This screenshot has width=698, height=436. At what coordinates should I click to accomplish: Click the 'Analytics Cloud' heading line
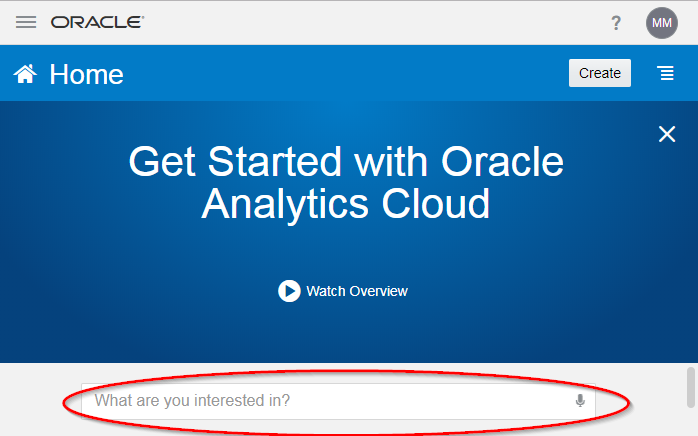click(x=346, y=205)
